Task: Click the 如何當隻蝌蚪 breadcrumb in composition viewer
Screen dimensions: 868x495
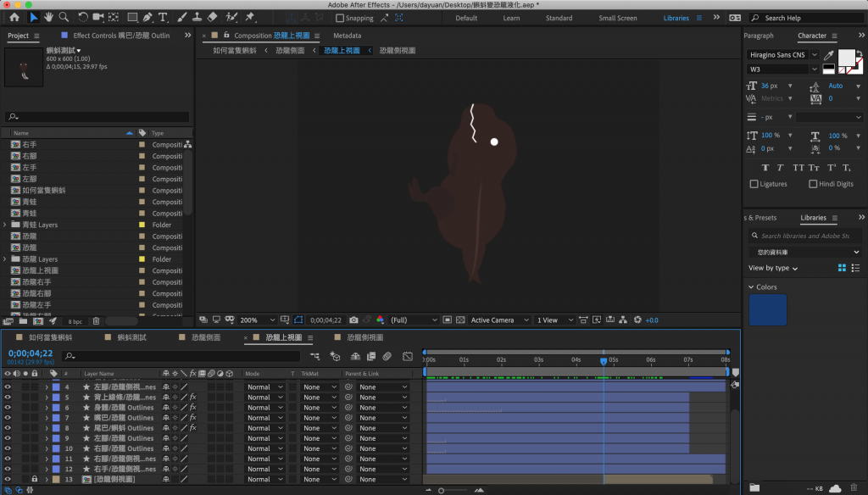Action: 234,51
